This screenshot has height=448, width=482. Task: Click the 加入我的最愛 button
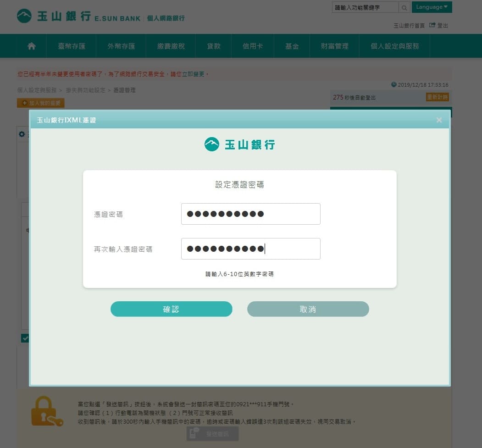click(40, 103)
